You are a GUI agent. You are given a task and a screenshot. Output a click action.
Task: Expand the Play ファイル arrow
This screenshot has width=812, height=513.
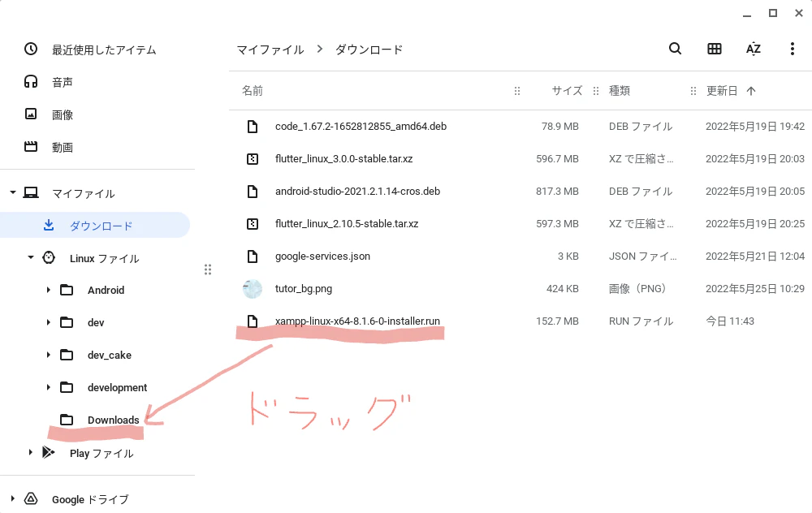[31, 452]
